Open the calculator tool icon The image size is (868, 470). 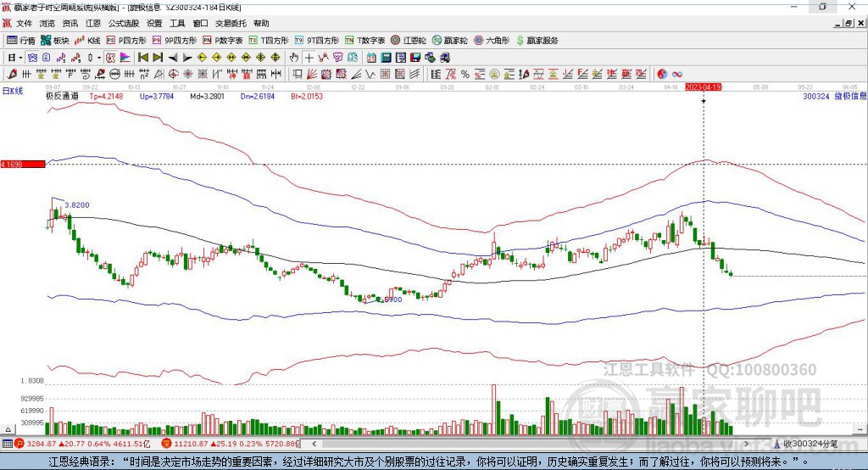pyautogui.click(x=386, y=58)
